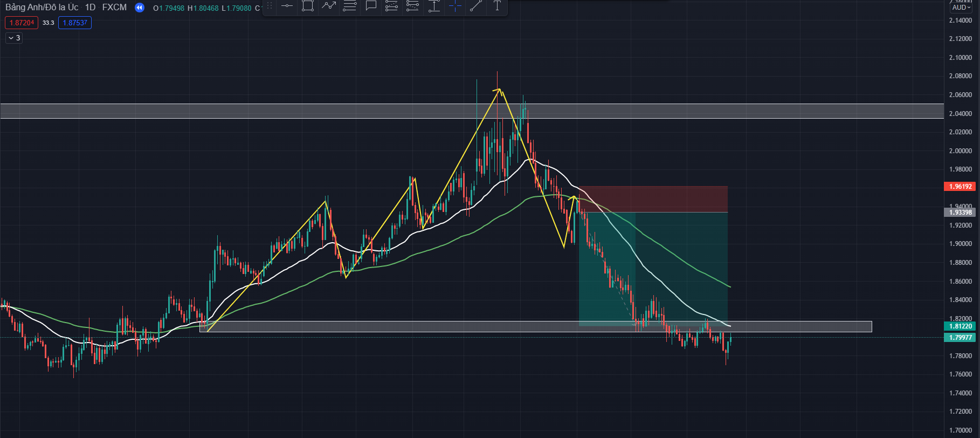Select the parallel horizontal lines tool
Screen dimensions: 980x438
[350, 6]
